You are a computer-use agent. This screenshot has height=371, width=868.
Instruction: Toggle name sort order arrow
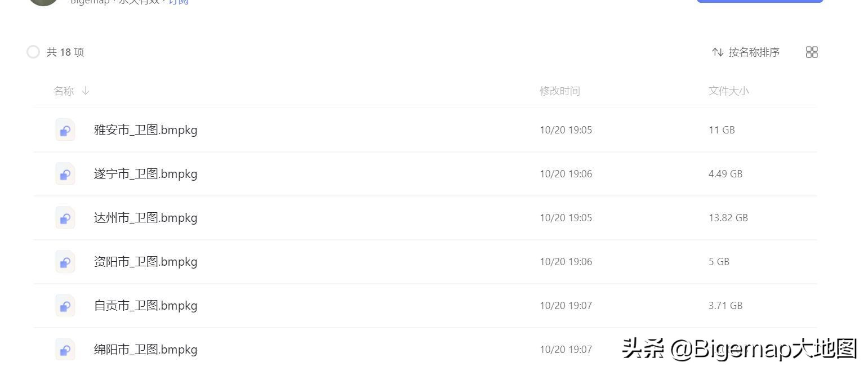point(86,91)
